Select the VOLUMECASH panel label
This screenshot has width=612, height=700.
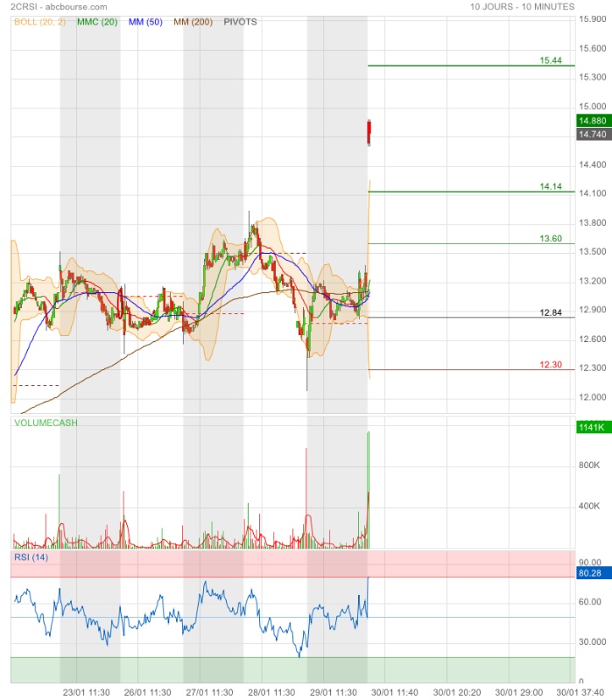(x=46, y=423)
